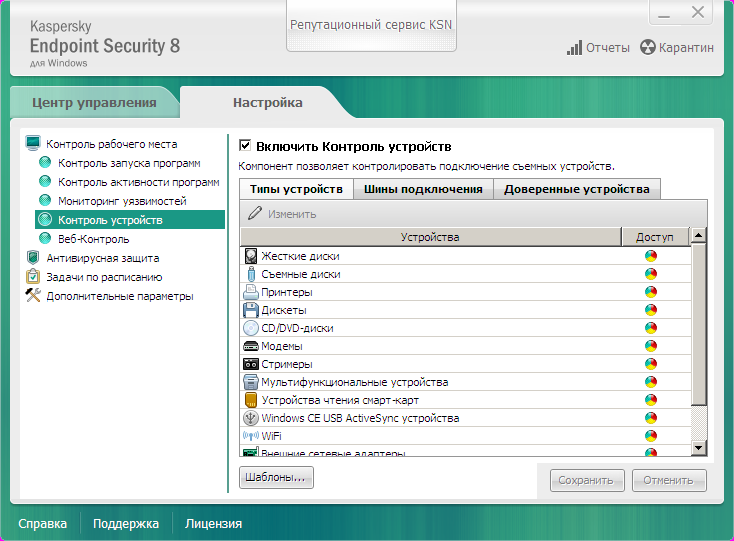
Task: Click the printer icon beside Принтеры
Action: (251, 292)
